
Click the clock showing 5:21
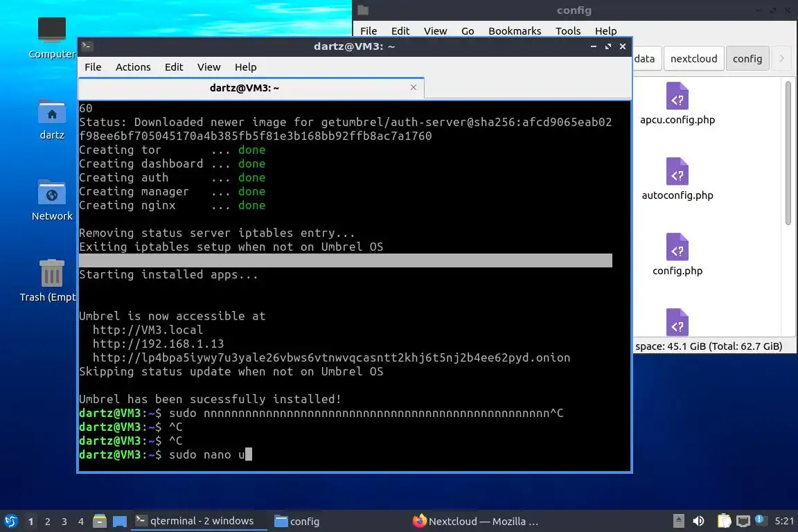click(783, 521)
